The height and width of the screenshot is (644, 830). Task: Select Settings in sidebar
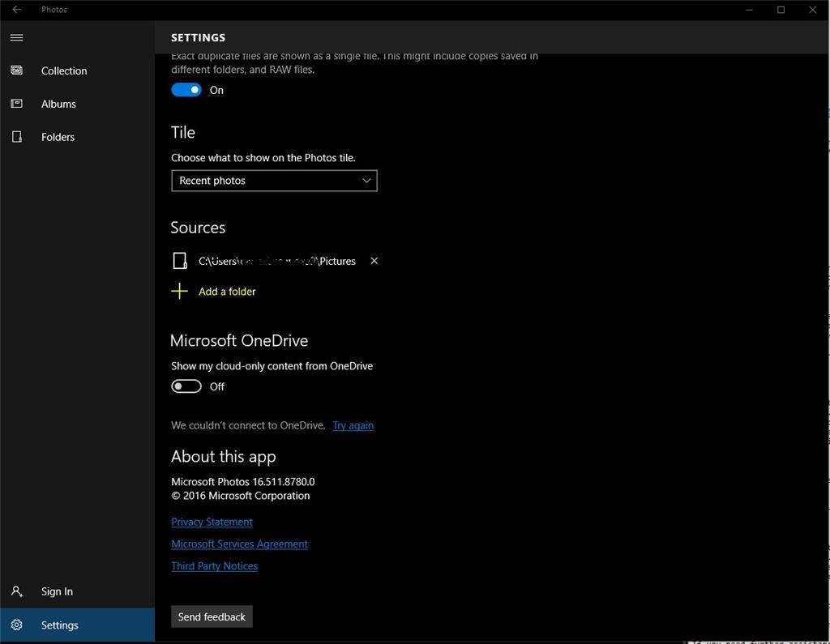tap(77, 625)
